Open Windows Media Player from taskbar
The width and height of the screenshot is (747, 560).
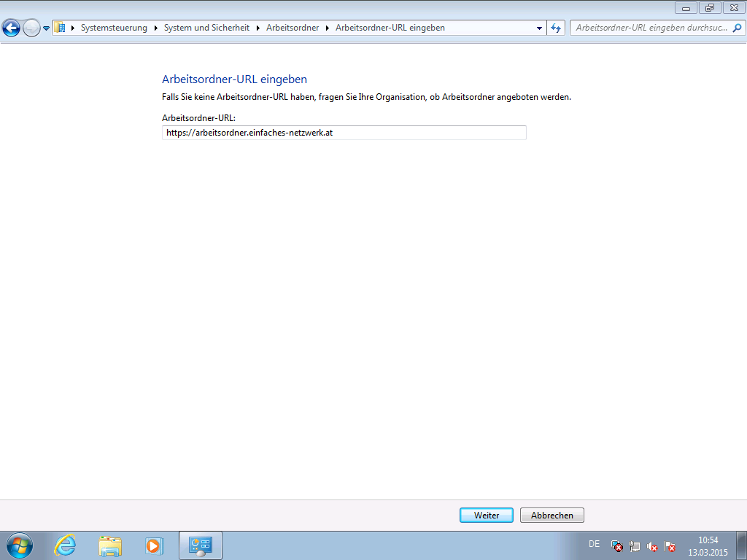tap(154, 545)
